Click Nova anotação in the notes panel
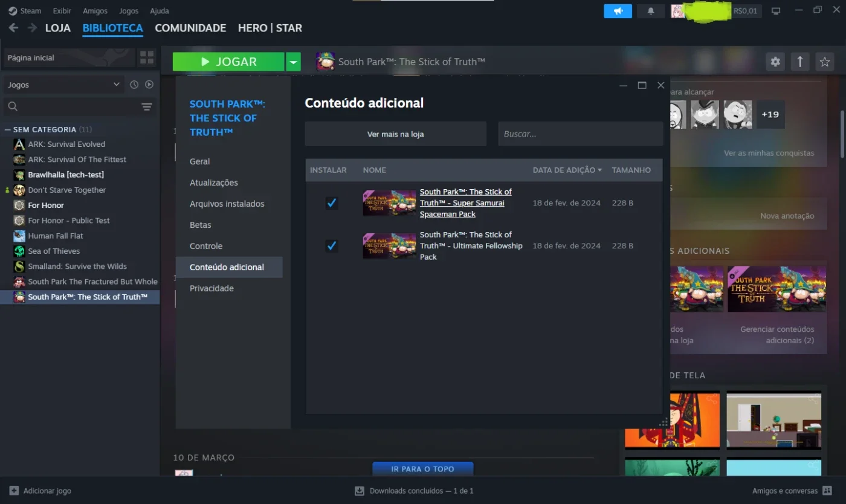The image size is (846, 504). pos(787,216)
